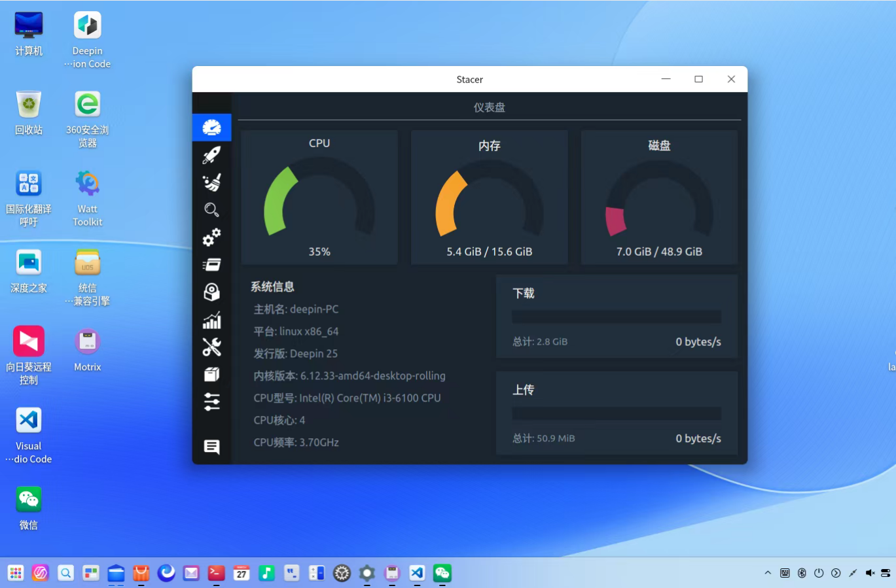
Task: Open the app store bag icon in dock
Action: (x=141, y=573)
